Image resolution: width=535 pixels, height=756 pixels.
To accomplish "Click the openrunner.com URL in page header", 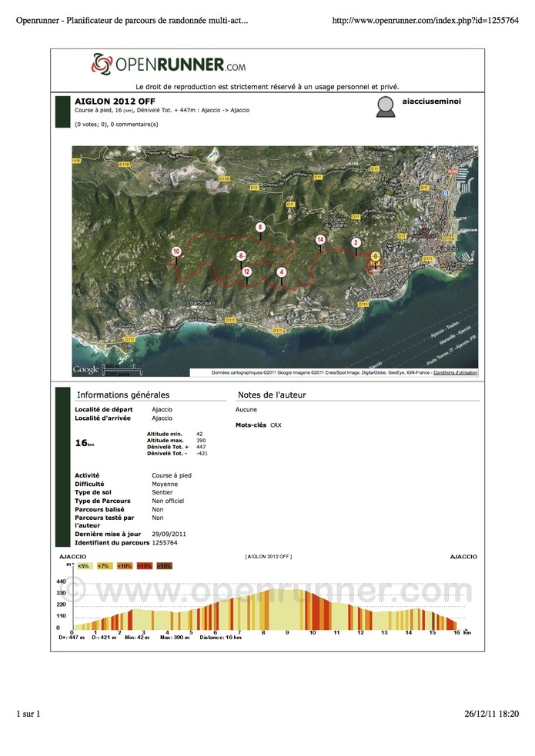I will coord(425,20).
